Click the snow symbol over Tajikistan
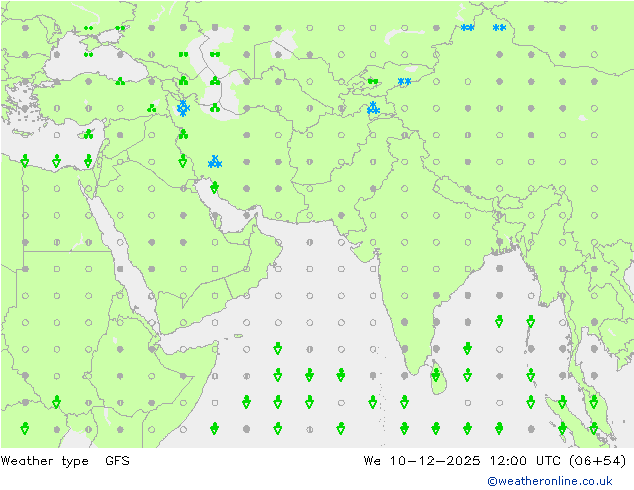This screenshot has width=634, height=490. 373,107
